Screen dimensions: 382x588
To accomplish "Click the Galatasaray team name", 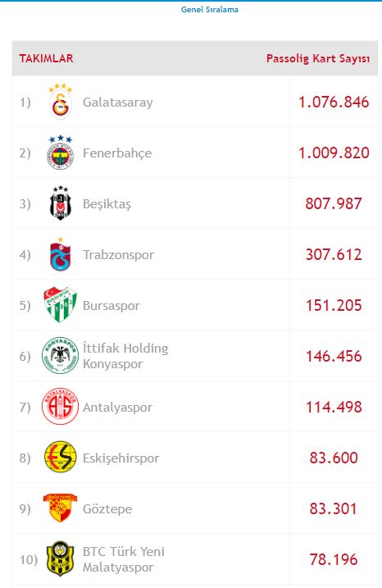I will pos(118,103).
